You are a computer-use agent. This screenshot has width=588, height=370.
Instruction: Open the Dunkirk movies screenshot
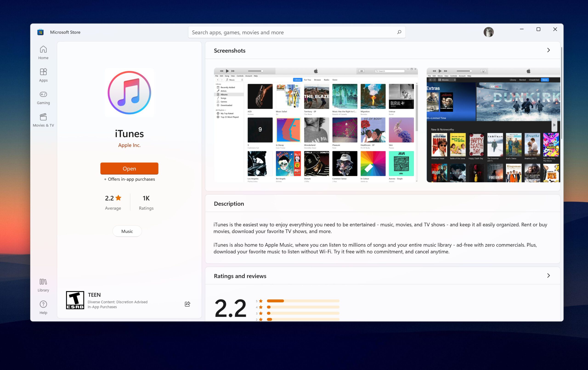click(x=493, y=125)
